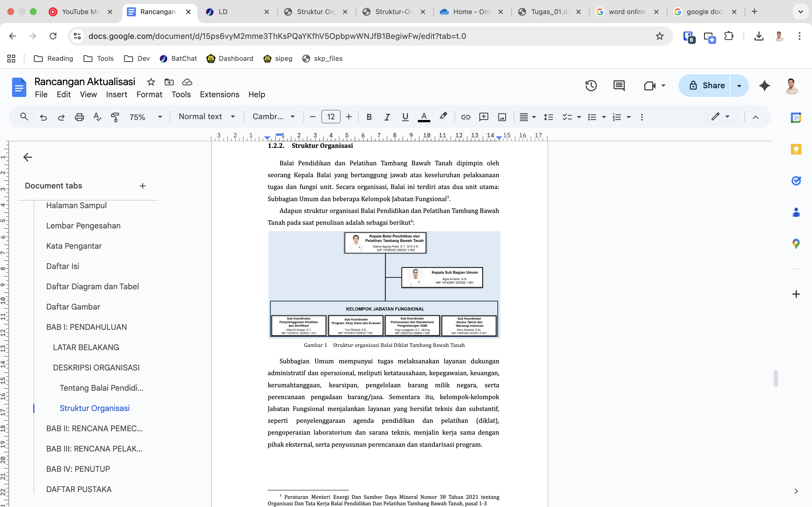
Task: Jump to BAB IV: PENUTUP in outline
Action: pyautogui.click(x=78, y=469)
